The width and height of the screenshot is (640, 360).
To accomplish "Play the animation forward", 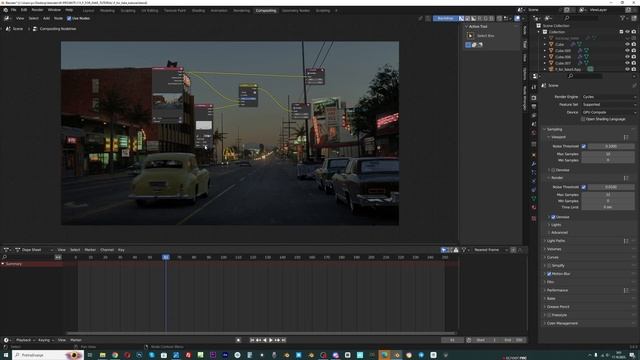I will point(271,340).
